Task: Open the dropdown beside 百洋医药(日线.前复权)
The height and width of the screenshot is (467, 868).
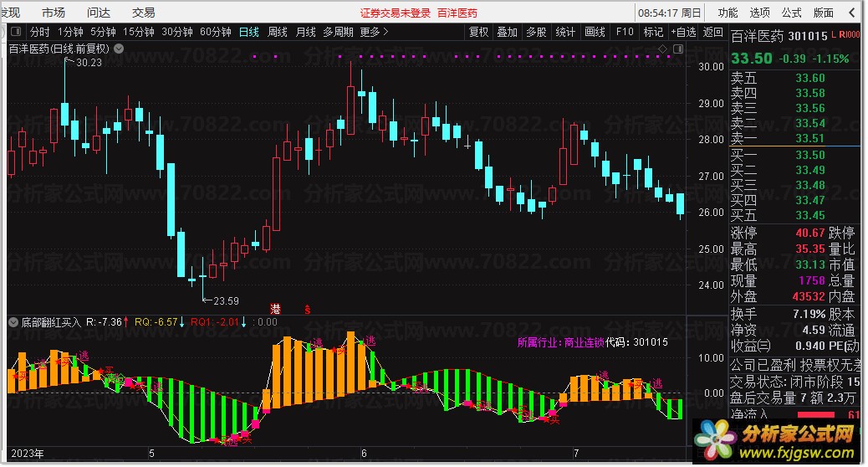Action: [x=119, y=49]
